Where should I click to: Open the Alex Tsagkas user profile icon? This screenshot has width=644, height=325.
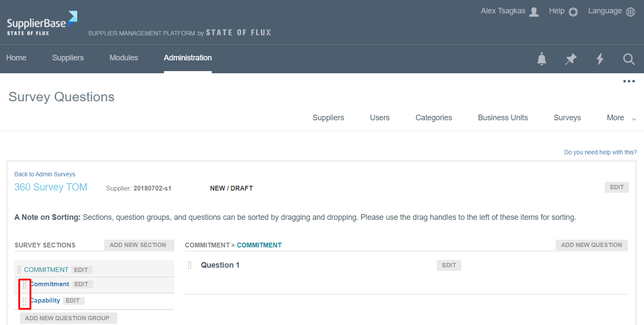pyautogui.click(x=534, y=12)
